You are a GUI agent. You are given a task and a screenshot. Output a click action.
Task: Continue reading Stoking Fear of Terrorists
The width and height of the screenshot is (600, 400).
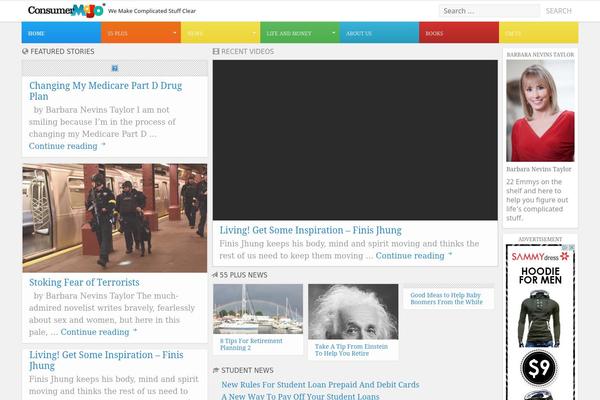tap(99, 332)
